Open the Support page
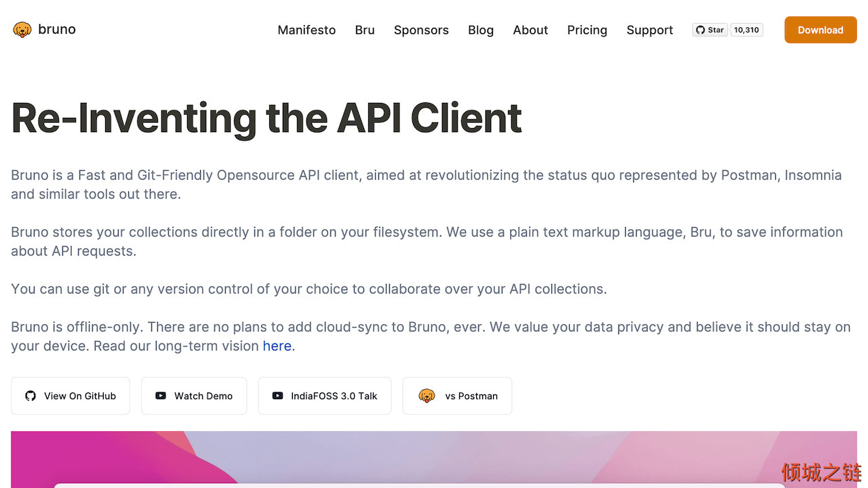Image resolution: width=868 pixels, height=488 pixels. point(650,30)
